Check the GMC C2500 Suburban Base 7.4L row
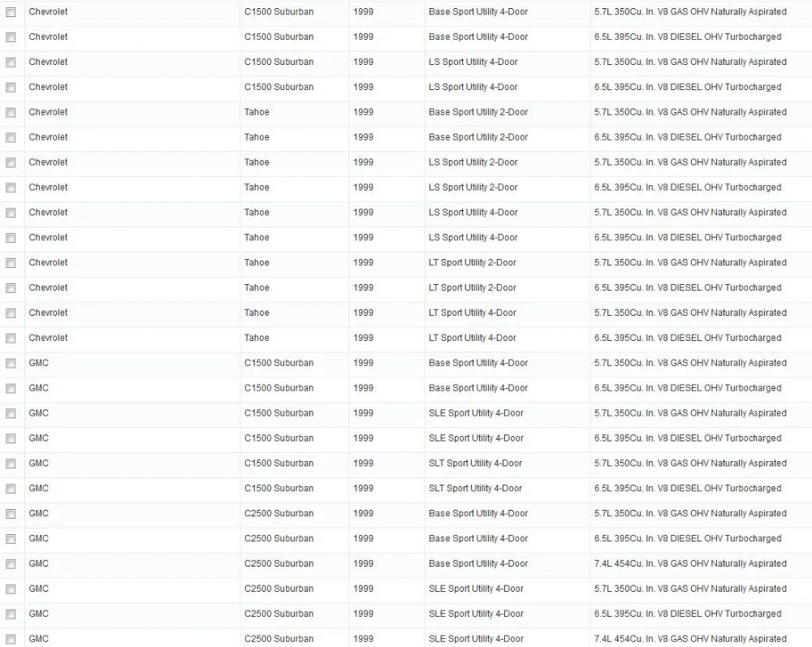 pos(11,564)
